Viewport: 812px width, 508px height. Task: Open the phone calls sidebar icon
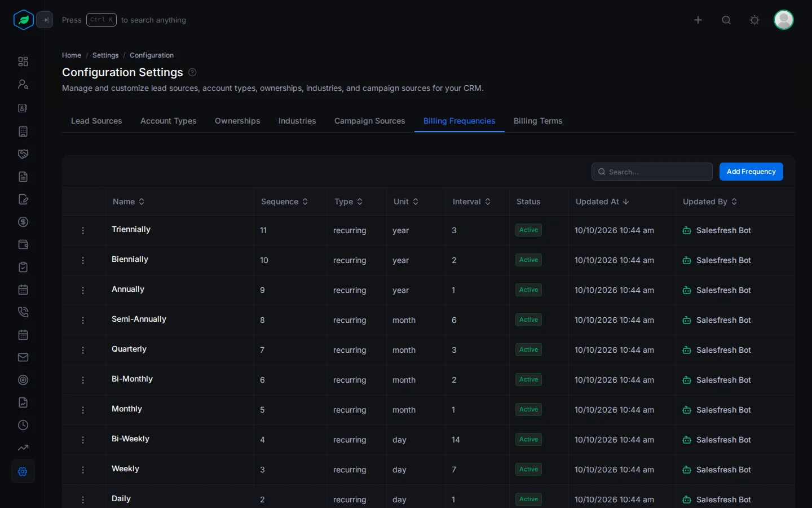coord(23,312)
